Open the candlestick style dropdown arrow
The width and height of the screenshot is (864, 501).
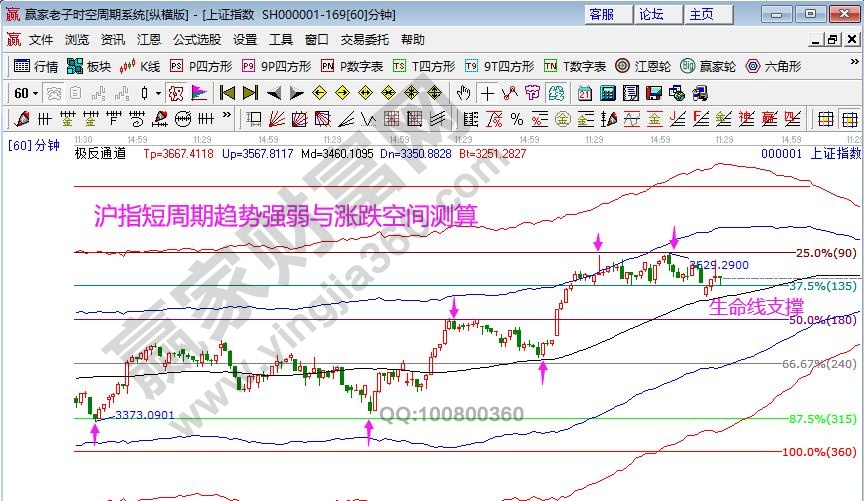click(x=158, y=93)
